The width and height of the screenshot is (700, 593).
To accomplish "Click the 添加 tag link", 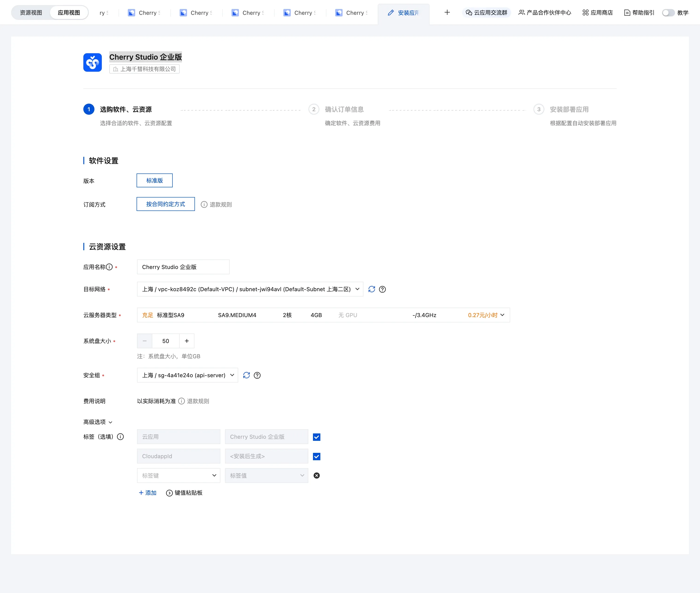I will [147, 492].
